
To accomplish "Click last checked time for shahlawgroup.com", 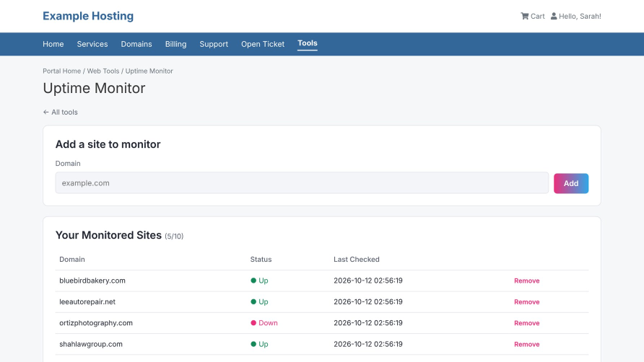I will coord(368,344).
